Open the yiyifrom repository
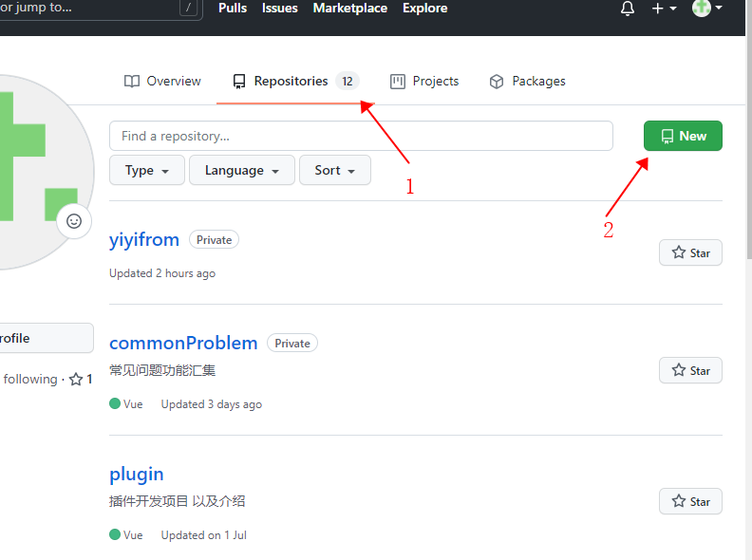Viewport: 752px width, 560px height. click(x=144, y=239)
